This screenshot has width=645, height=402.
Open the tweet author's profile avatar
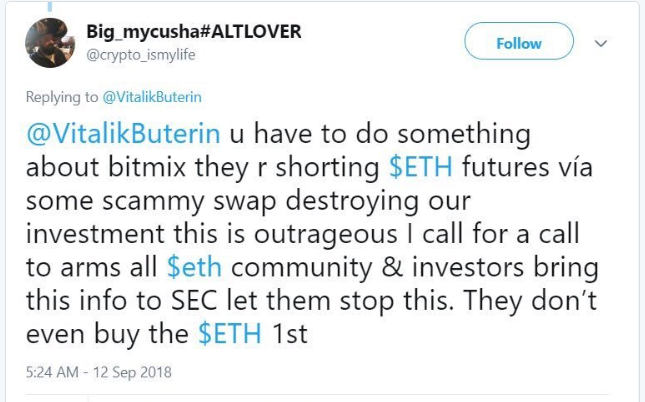point(50,43)
